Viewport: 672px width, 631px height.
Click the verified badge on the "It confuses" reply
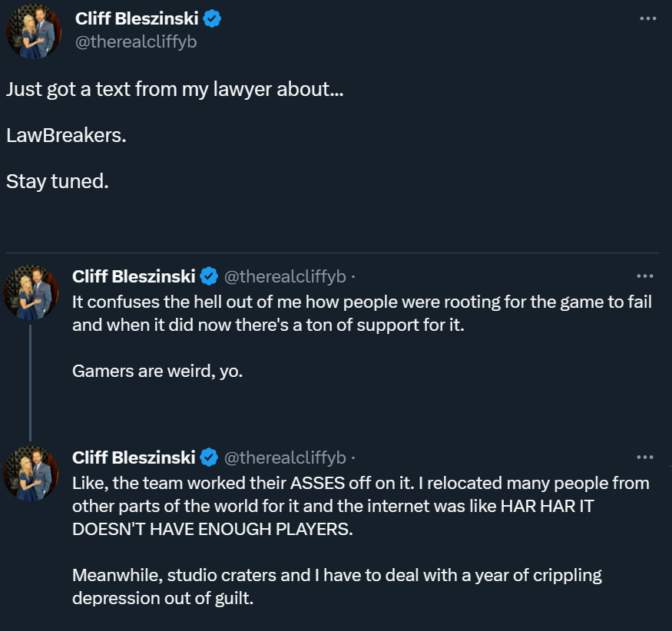pyautogui.click(x=208, y=276)
